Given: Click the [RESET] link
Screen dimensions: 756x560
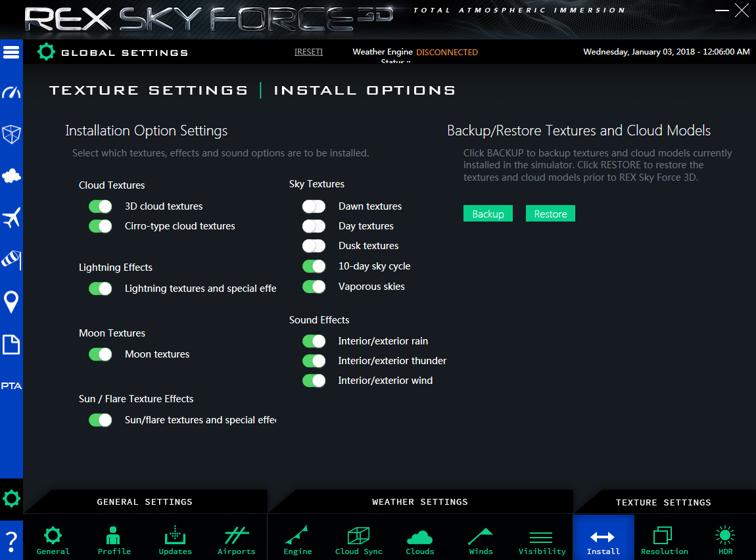Looking at the screenshot, I should click(x=308, y=51).
